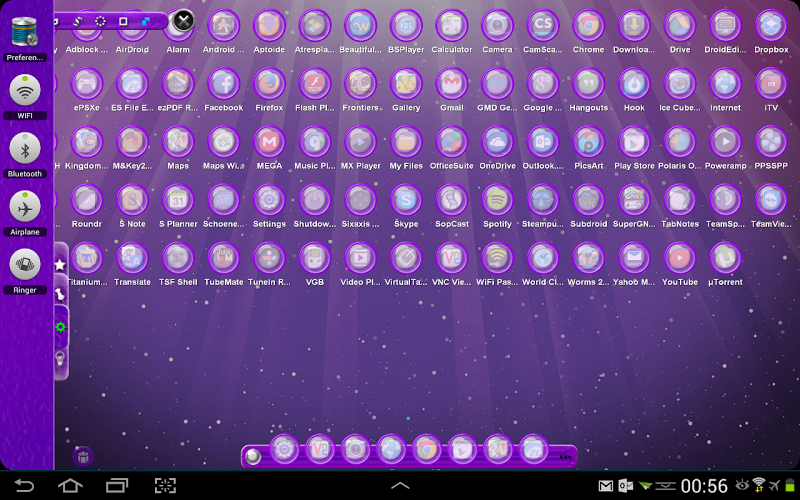Screen dimensions: 800x500
Task: Open the Camera app
Action: [497, 25]
